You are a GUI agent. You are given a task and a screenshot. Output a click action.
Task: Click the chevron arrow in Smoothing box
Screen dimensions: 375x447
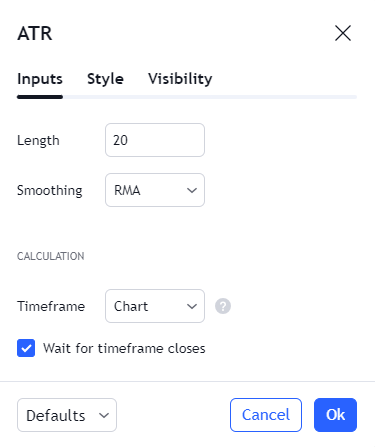pos(192,190)
